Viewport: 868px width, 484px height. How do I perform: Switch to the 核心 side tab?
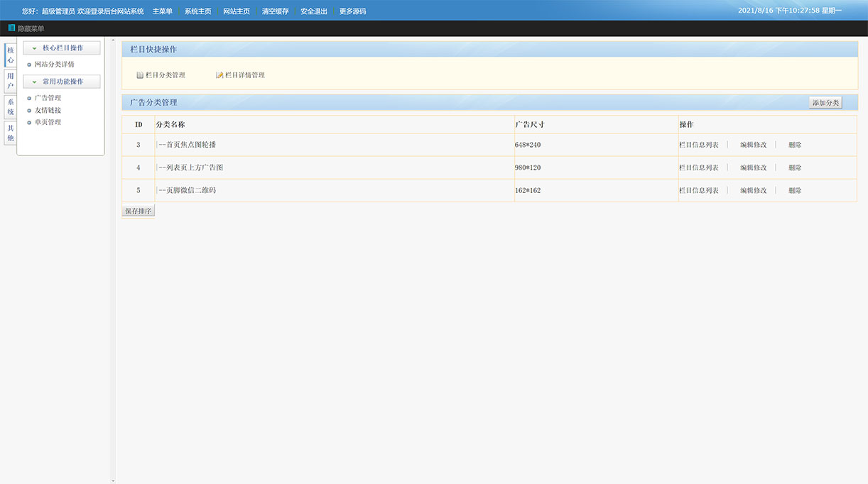[x=11, y=55]
